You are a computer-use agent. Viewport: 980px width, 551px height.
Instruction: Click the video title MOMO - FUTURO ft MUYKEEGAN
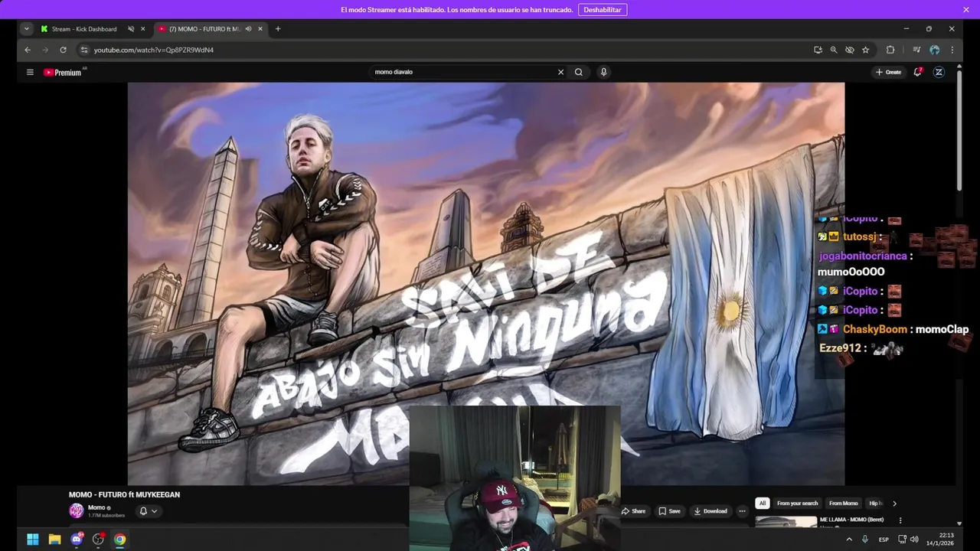coord(124,495)
